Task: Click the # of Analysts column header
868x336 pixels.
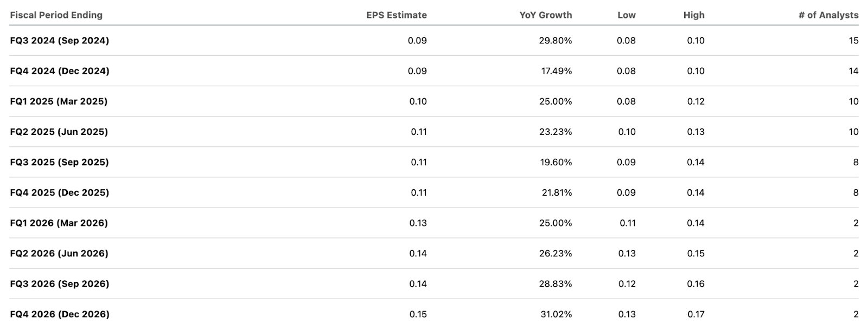Action: point(828,15)
